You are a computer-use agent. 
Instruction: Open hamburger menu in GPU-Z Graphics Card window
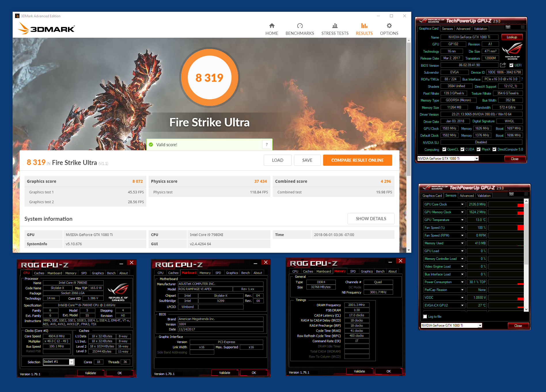[x=523, y=27]
